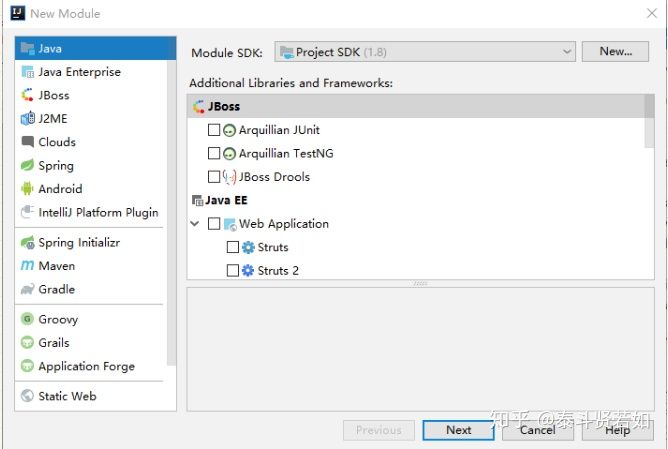The width and height of the screenshot is (668, 449).
Task: Enable the Arquillian JUnit checkbox
Action: pos(213,130)
